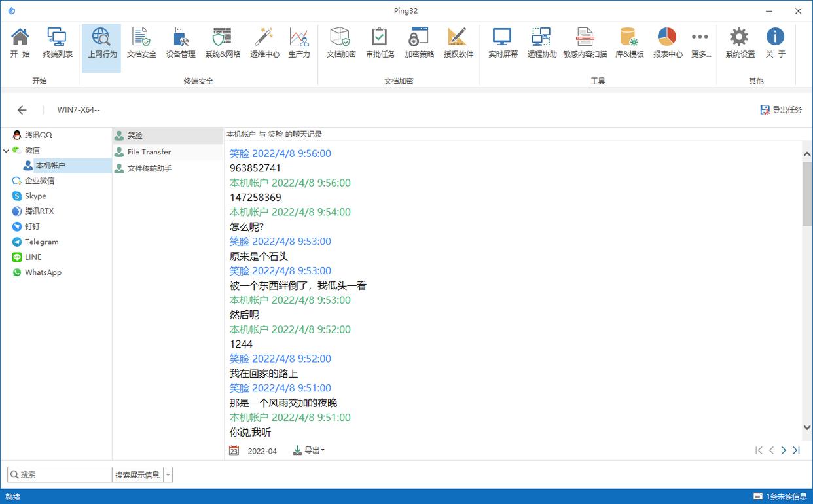Open the 文档加密 document encryption tool

click(341, 43)
